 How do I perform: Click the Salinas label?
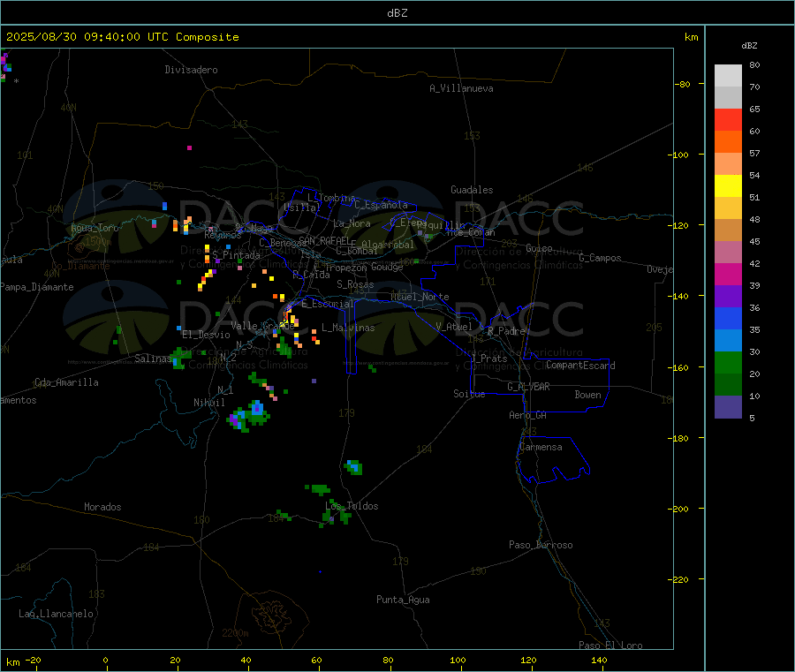153,359
